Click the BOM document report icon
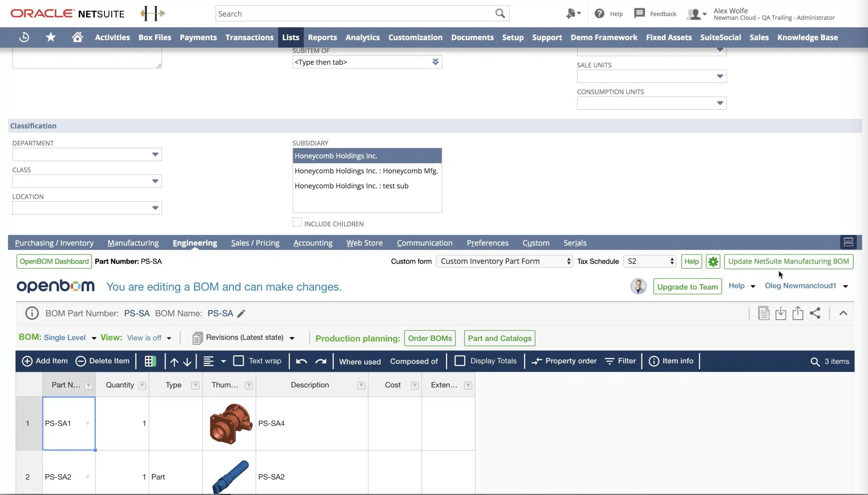Image resolution: width=868 pixels, height=495 pixels. [x=763, y=313]
